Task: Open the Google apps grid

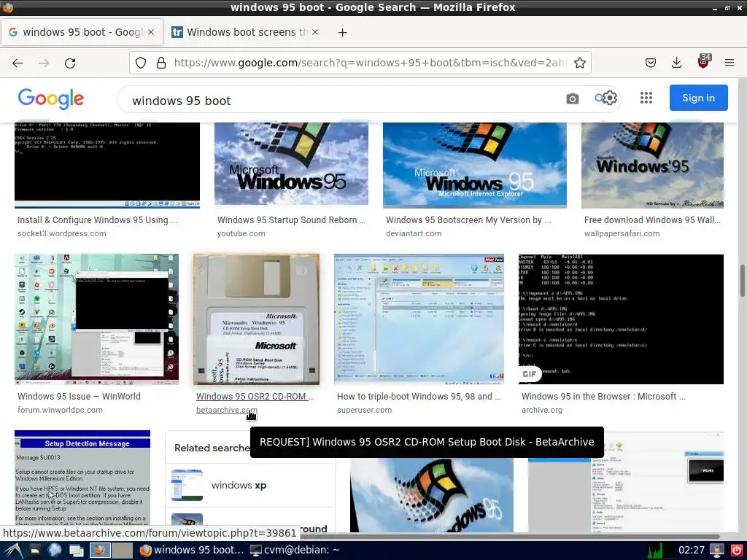Action: pos(646,98)
